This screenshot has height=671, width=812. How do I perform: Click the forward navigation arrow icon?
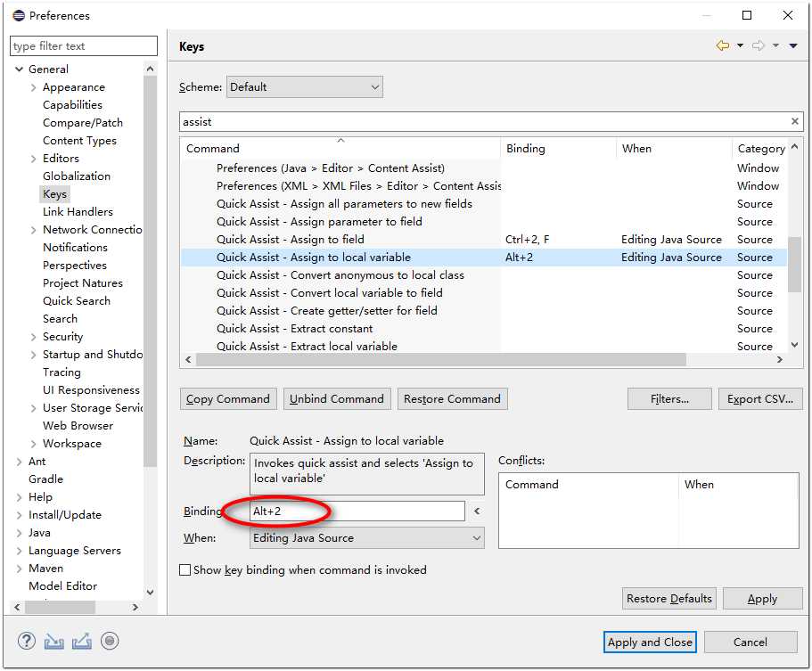[x=759, y=45]
